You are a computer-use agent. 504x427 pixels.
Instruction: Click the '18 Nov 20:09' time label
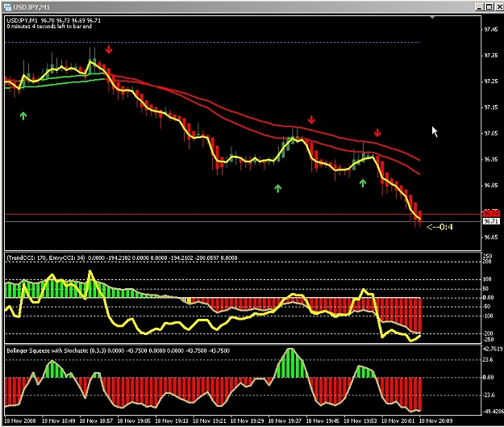435,421
